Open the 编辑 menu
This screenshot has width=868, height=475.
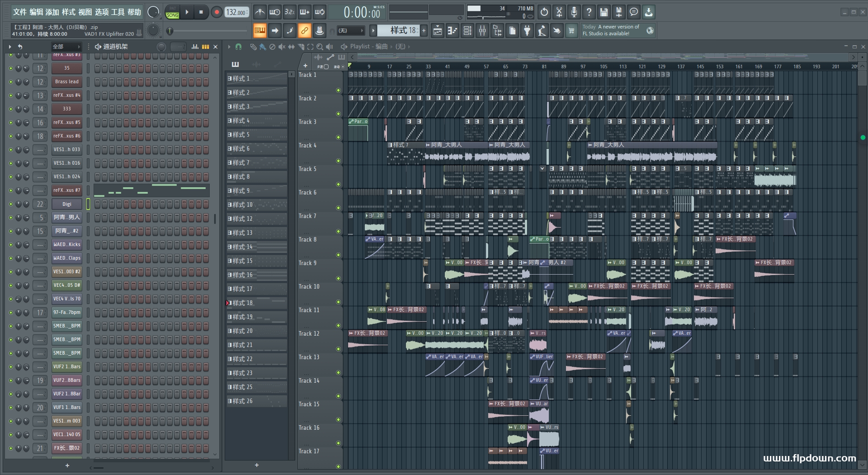[36, 12]
